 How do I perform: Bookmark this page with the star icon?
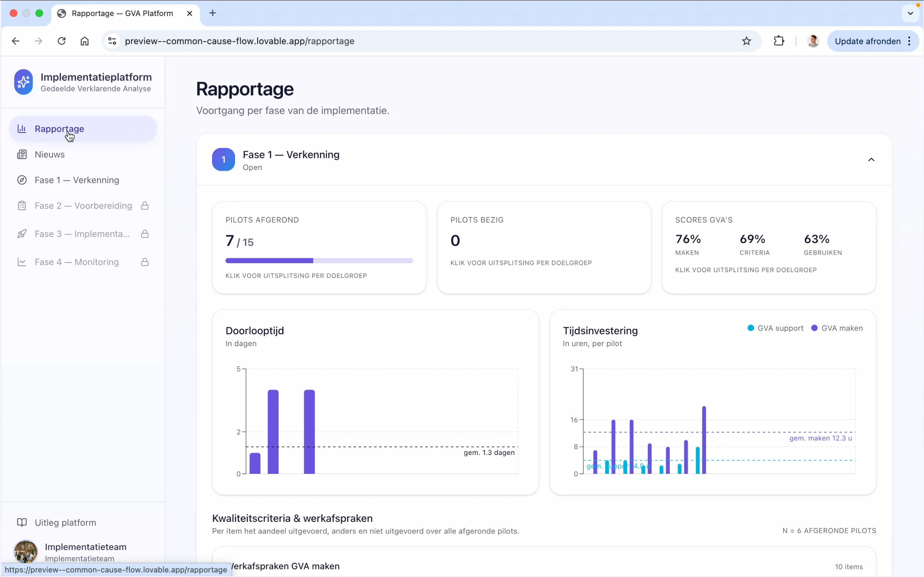tap(746, 41)
